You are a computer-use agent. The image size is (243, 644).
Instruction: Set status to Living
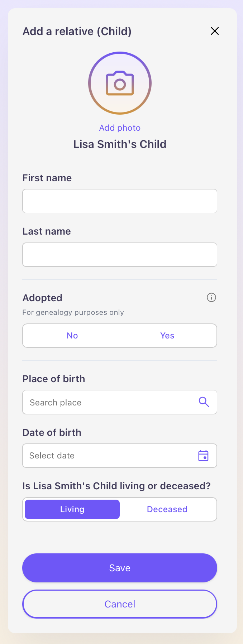72,509
